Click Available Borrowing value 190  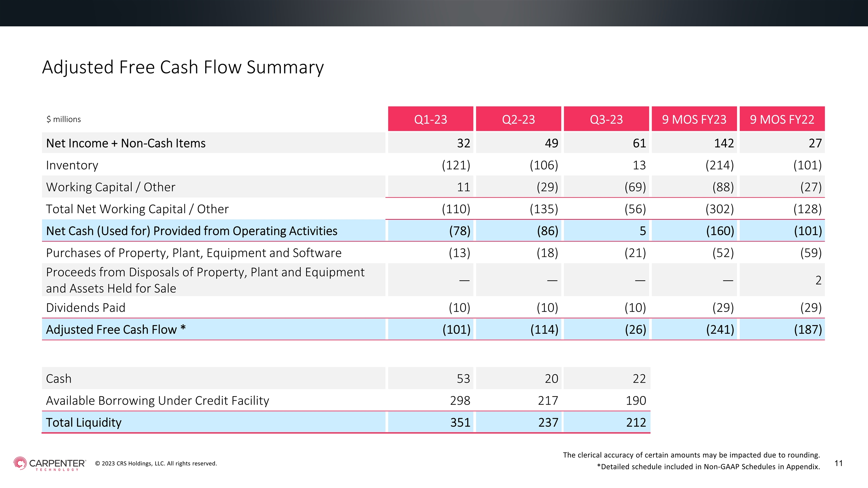click(636, 401)
